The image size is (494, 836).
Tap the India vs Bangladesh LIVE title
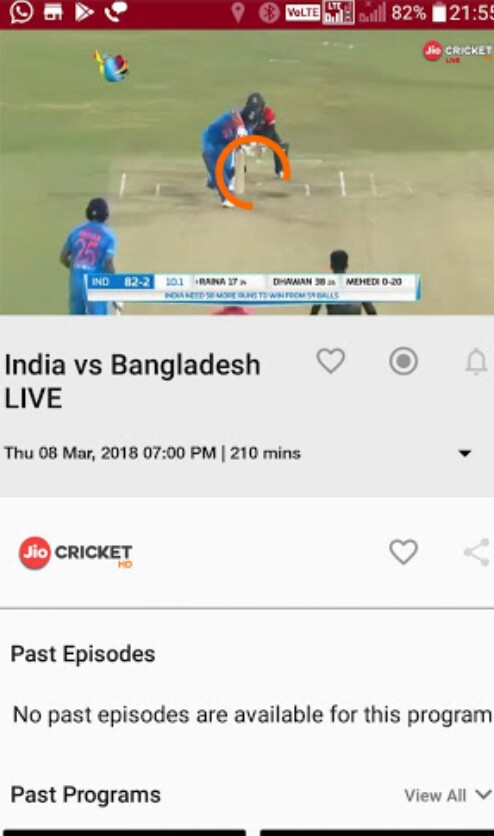[132, 381]
